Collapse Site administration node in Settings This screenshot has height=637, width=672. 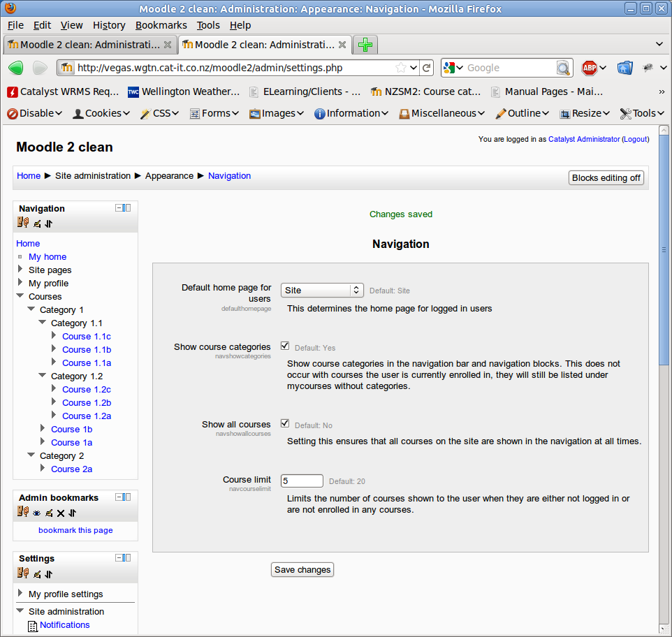[x=20, y=610]
